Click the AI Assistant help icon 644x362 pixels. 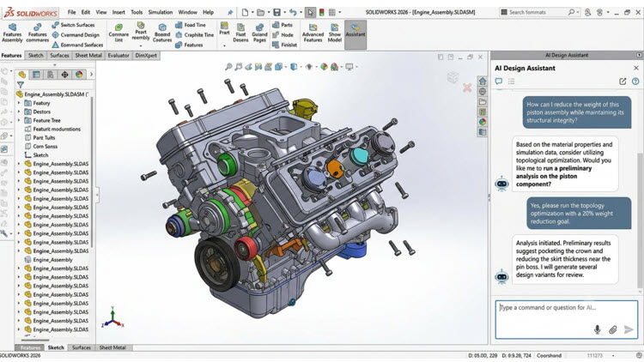(635, 81)
